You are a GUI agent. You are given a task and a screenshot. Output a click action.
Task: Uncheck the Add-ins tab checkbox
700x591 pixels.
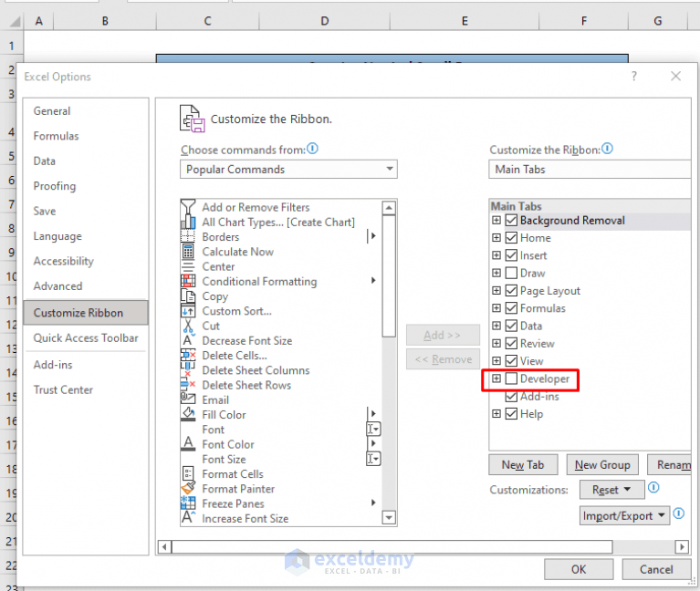point(511,396)
